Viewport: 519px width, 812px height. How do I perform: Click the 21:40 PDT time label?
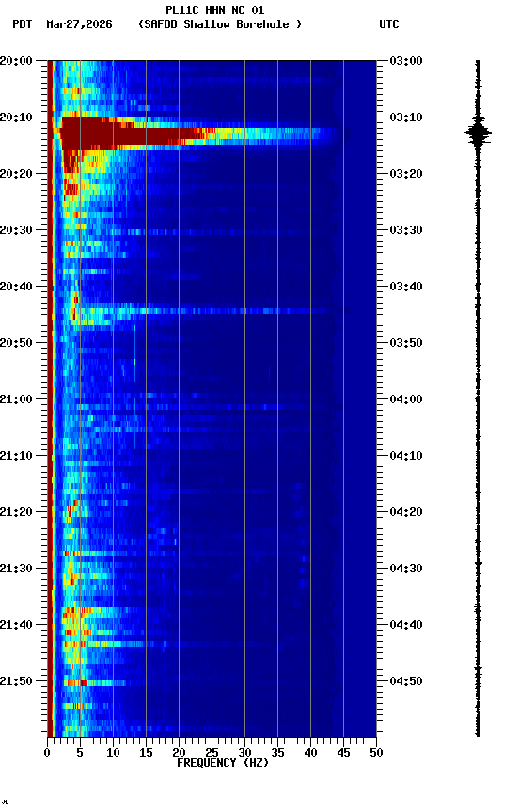coord(16,626)
